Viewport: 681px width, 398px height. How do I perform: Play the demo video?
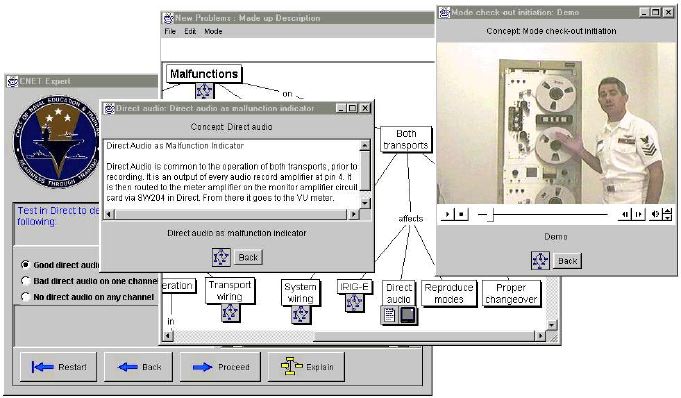click(447, 214)
